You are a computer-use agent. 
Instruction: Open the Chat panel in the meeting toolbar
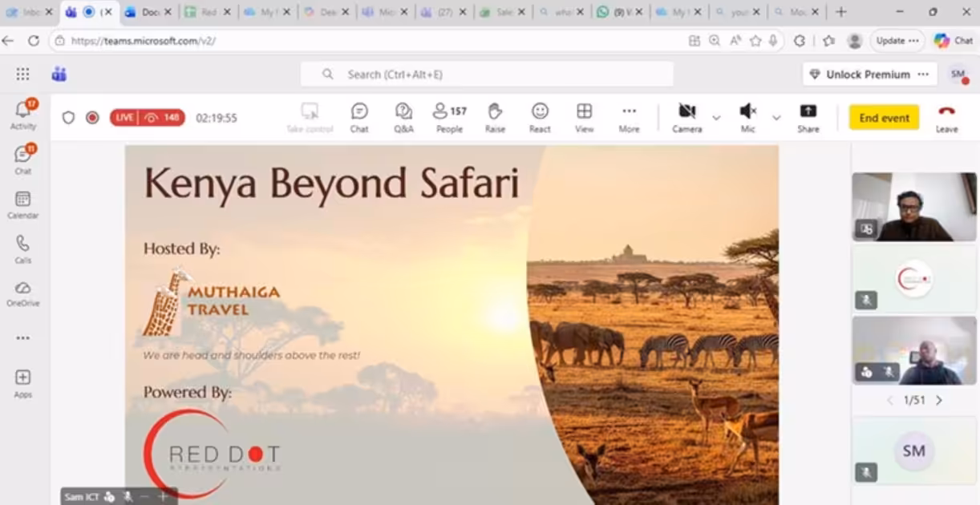(x=358, y=117)
